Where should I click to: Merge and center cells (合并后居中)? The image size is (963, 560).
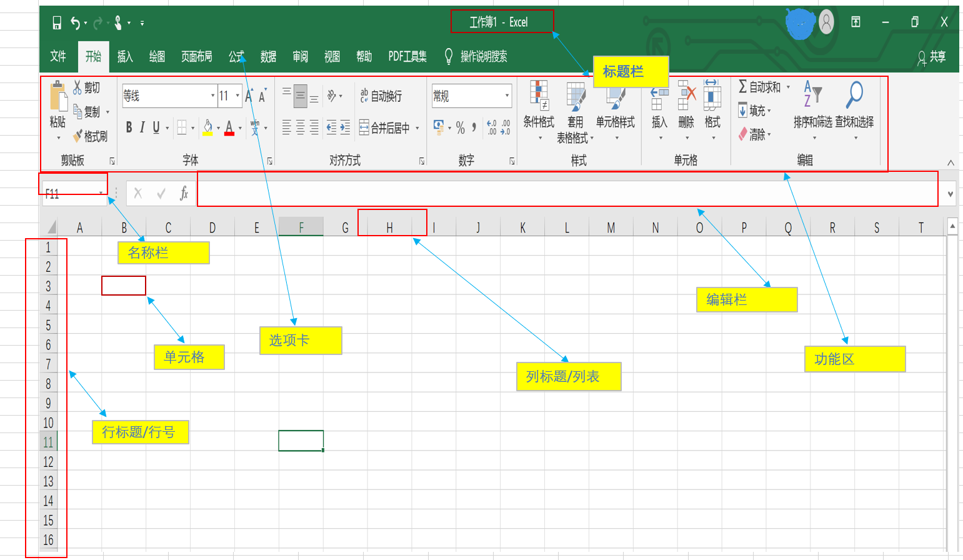click(384, 127)
